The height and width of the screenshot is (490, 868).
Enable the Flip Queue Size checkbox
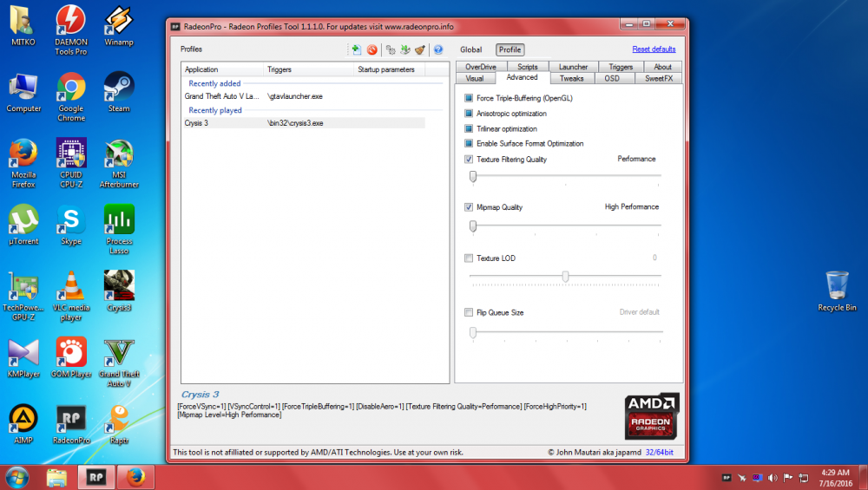tap(469, 312)
